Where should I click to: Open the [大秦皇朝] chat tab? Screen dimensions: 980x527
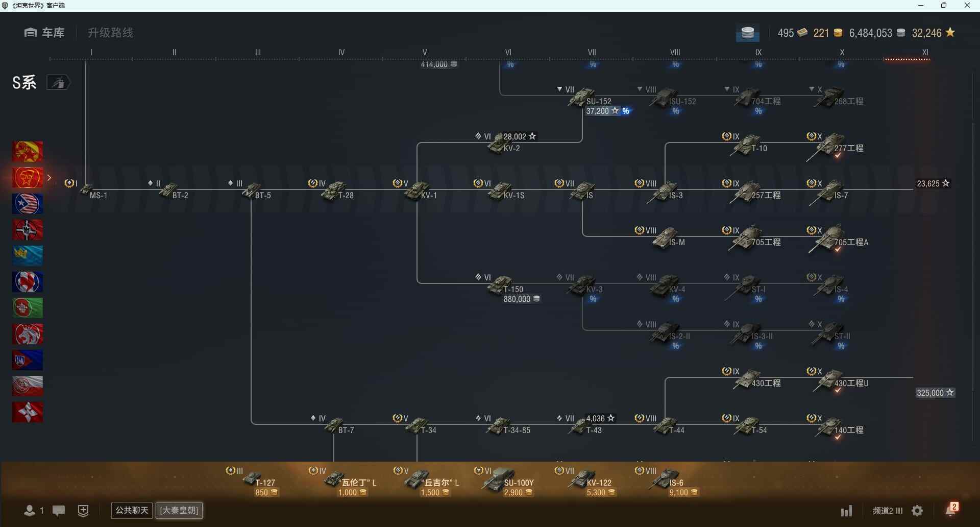[179, 510]
